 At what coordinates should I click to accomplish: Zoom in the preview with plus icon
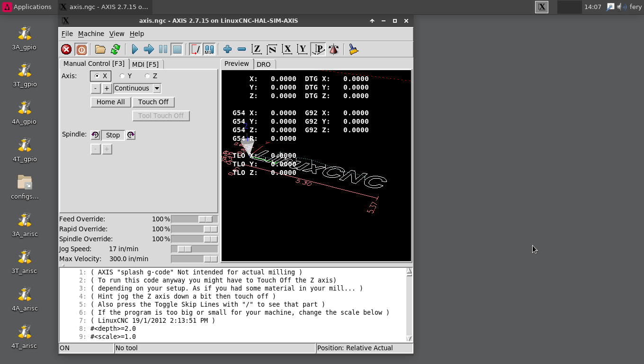(x=227, y=49)
